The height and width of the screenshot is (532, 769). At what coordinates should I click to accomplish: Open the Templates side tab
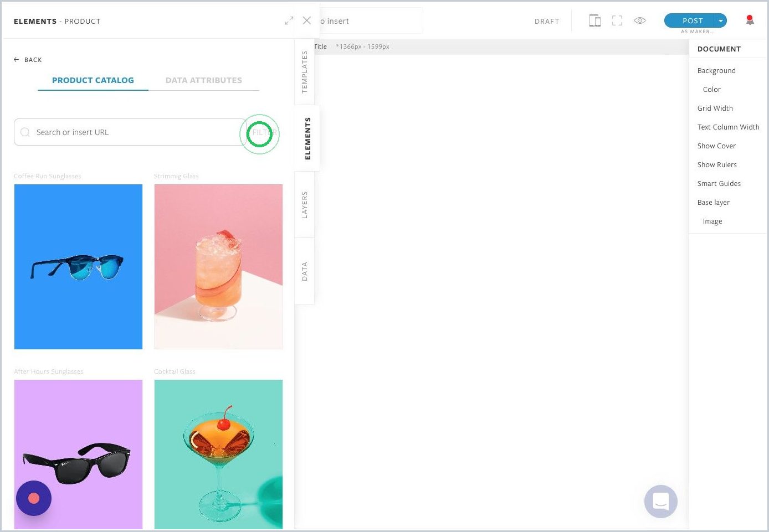[304, 72]
